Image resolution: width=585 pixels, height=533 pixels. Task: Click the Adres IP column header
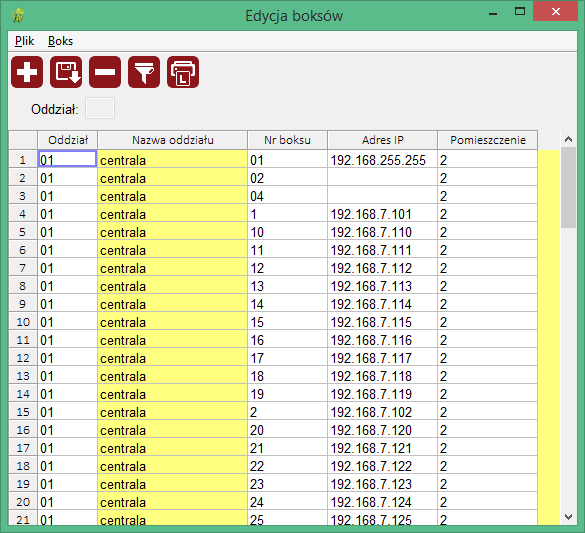coord(382,140)
